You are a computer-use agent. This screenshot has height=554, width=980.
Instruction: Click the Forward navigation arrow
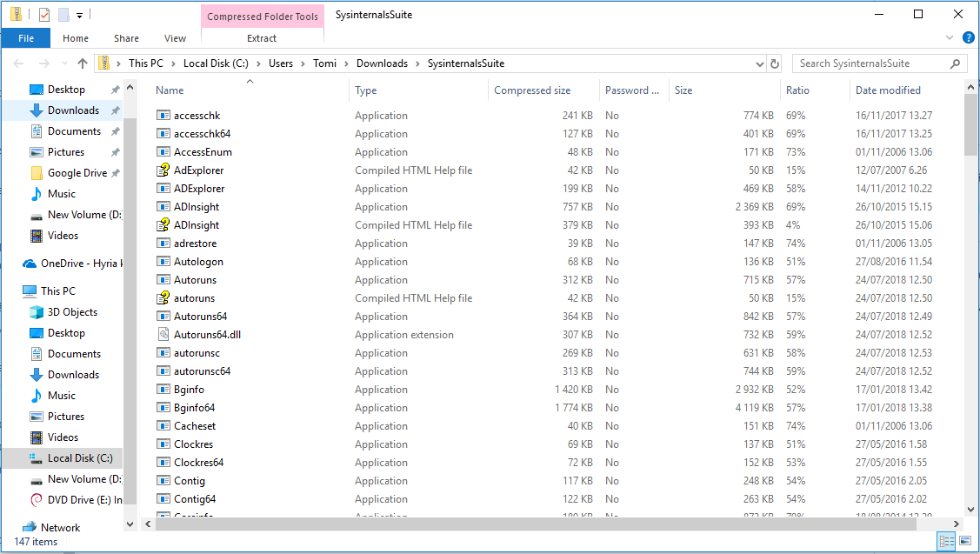pos(43,63)
